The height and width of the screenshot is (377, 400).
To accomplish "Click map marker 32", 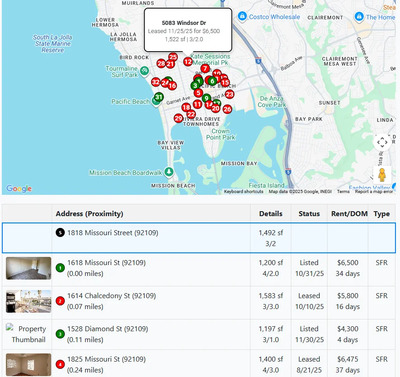I will (156, 82).
